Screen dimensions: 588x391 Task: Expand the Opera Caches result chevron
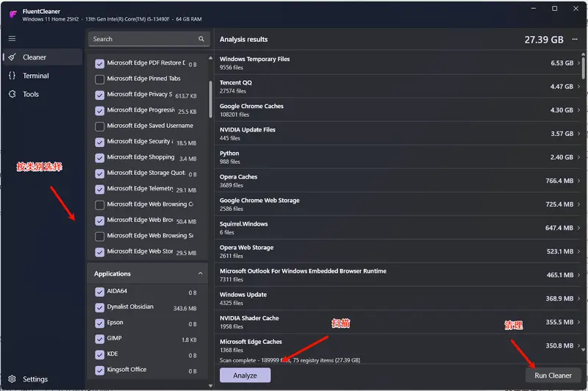[x=578, y=181]
